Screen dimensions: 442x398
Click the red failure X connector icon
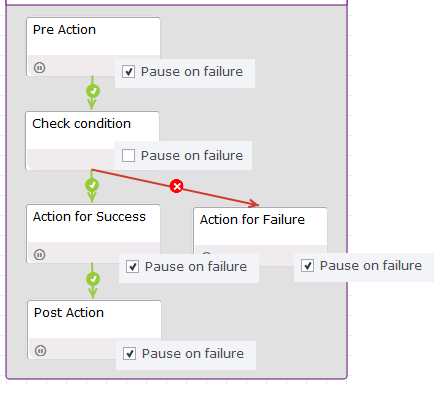pos(176,186)
